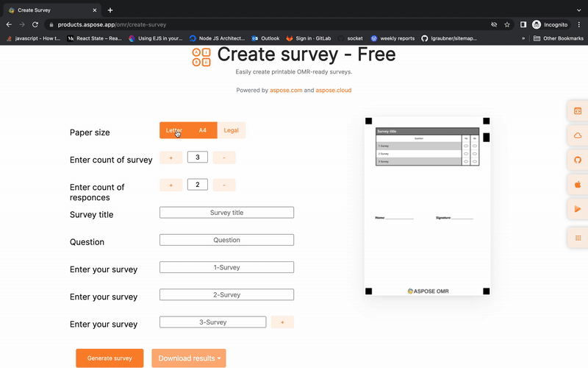The width and height of the screenshot is (588, 368).
Task: Open the code embed icon in sidebar
Action: click(578, 111)
